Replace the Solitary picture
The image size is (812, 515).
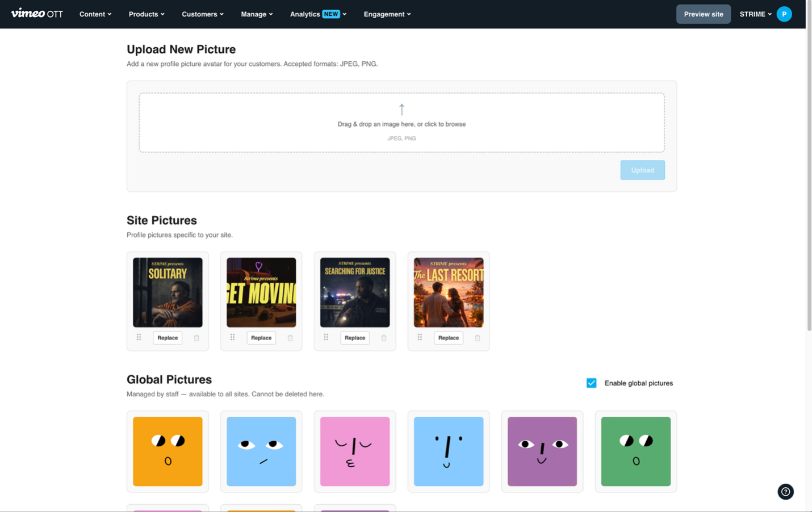[168, 338]
